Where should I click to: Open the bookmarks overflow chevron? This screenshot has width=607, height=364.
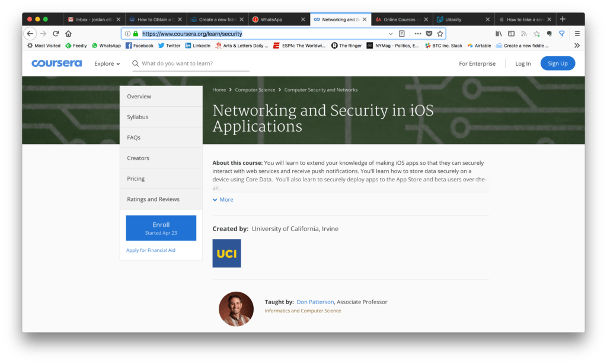click(x=576, y=46)
